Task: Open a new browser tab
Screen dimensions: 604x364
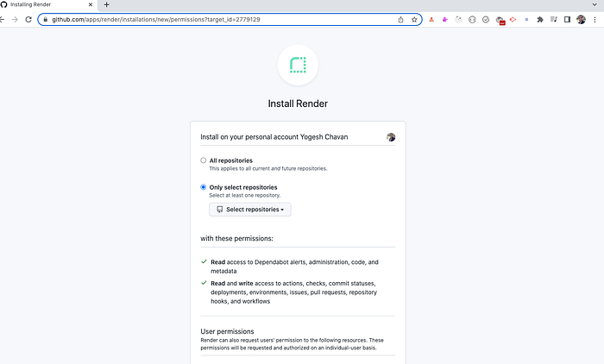Action: [x=107, y=4]
